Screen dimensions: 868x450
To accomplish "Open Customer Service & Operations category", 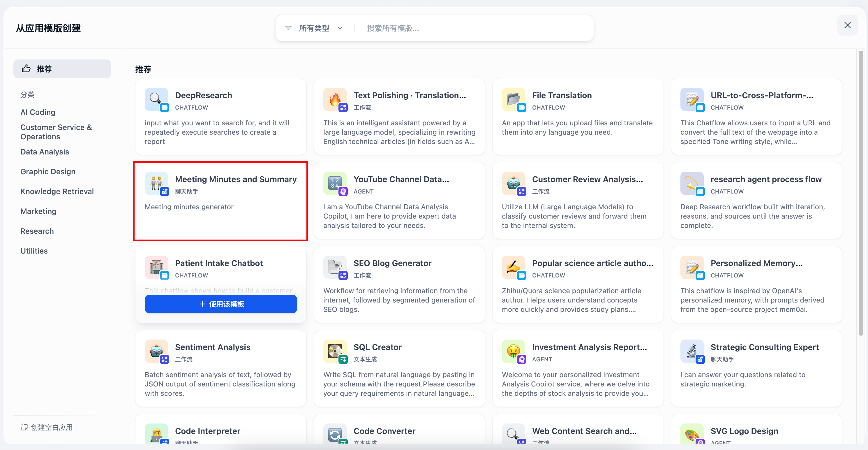I will coord(56,132).
